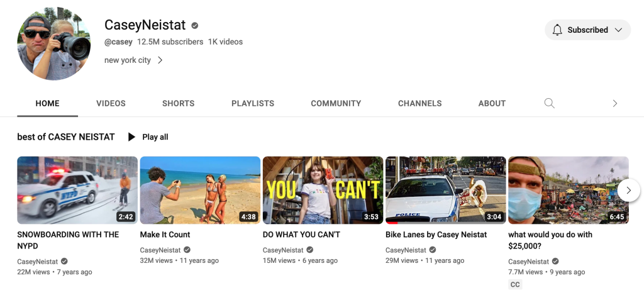Click red watch progress bar on Bike Lanes thumbnail
This screenshot has width=644, height=295.
(x=391, y=223)
